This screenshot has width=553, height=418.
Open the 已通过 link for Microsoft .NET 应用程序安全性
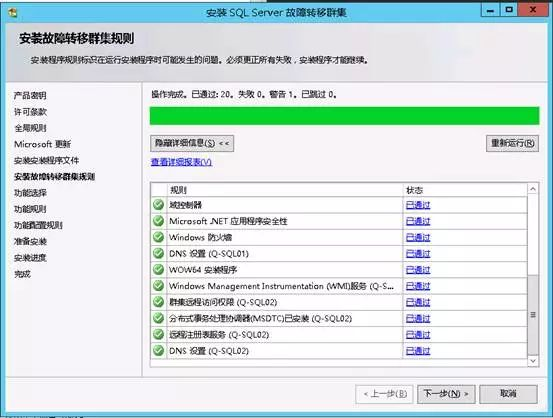point(418,221)
